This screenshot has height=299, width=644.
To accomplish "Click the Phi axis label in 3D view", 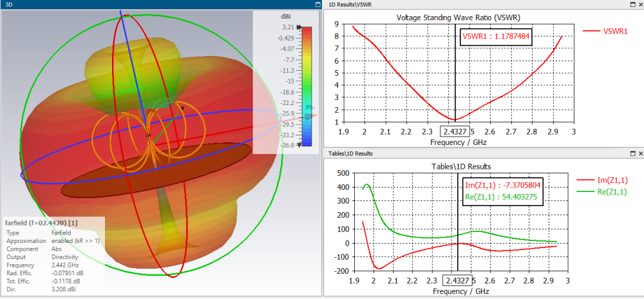I will click(x=310, y=108).
